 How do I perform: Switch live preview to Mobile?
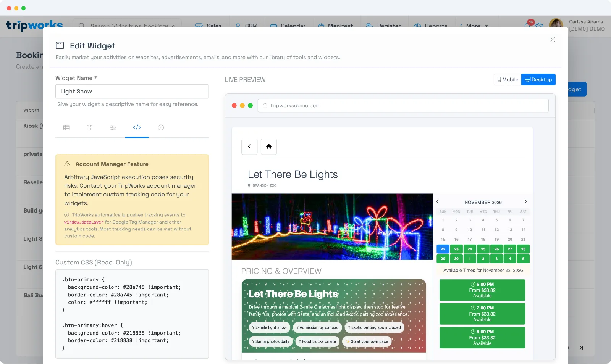(x=508, y=80)
